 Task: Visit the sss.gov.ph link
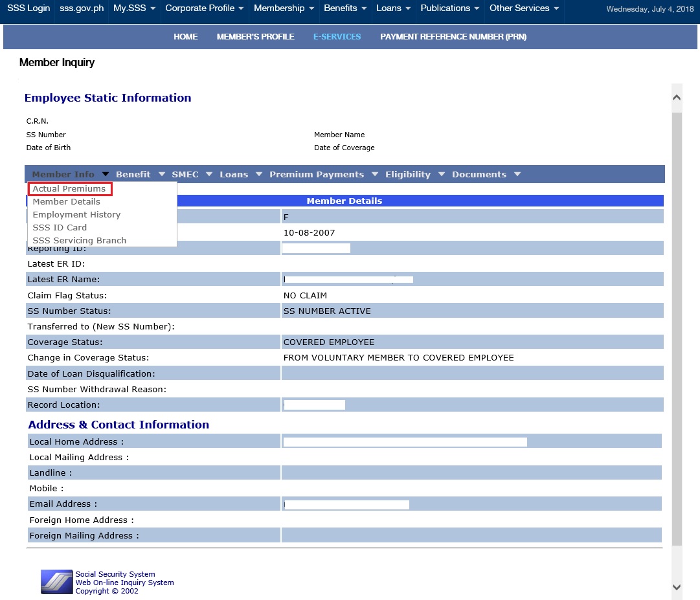click(x=82, y=9)
